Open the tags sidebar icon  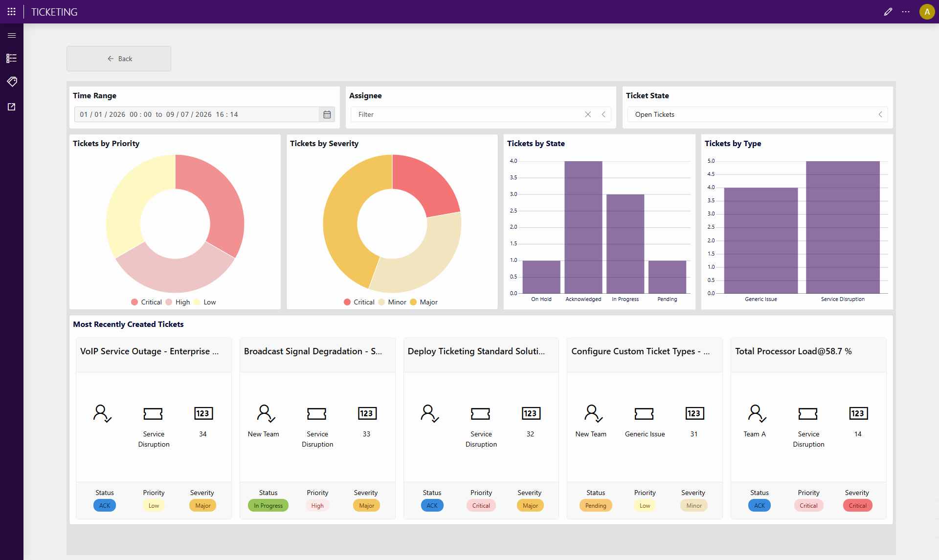(12, 82)
